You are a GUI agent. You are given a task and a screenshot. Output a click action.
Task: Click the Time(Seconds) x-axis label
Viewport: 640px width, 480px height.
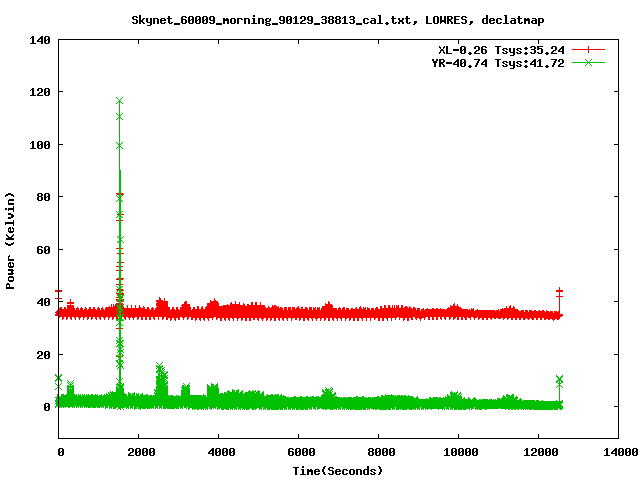click(338, 471)
